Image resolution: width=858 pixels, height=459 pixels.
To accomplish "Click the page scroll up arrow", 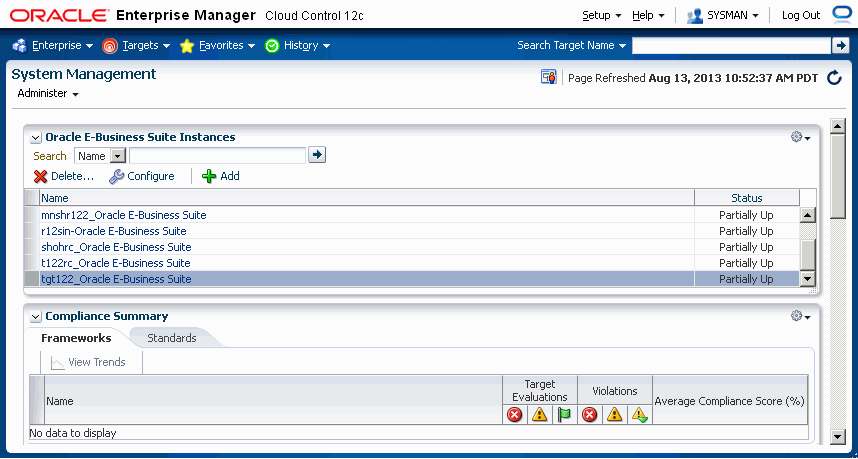I will (x=838, y=126).
